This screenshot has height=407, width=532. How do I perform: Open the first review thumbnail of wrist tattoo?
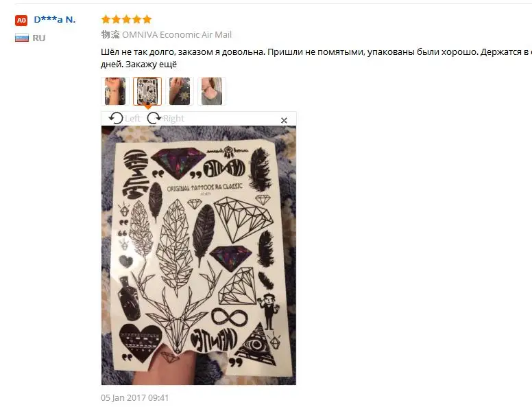(115, 91)
